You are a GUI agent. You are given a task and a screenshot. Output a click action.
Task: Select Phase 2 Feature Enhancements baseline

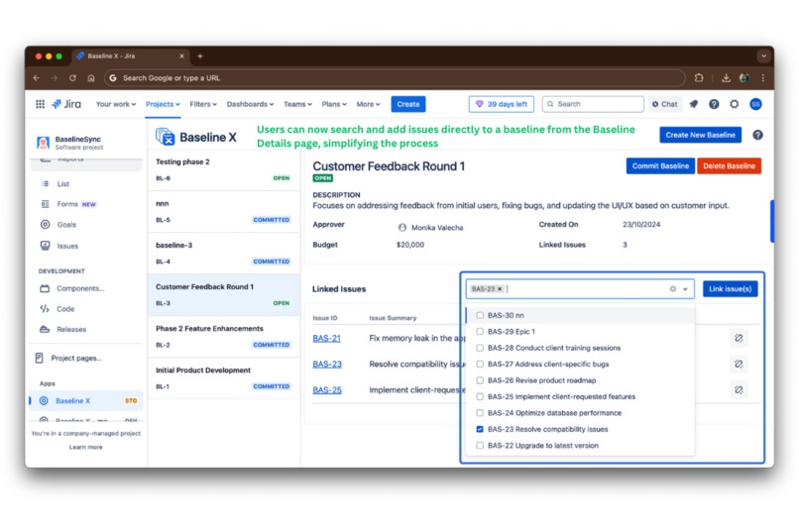point(223,337)
